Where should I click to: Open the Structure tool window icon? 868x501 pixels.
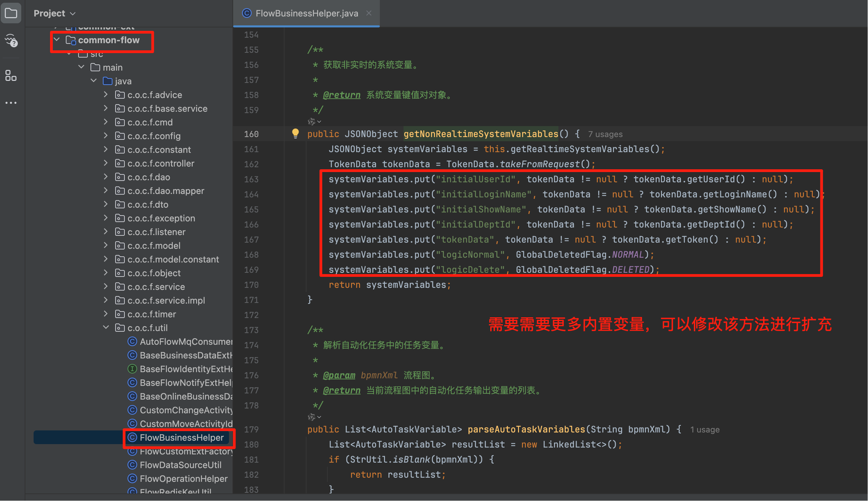coord(11,76)
